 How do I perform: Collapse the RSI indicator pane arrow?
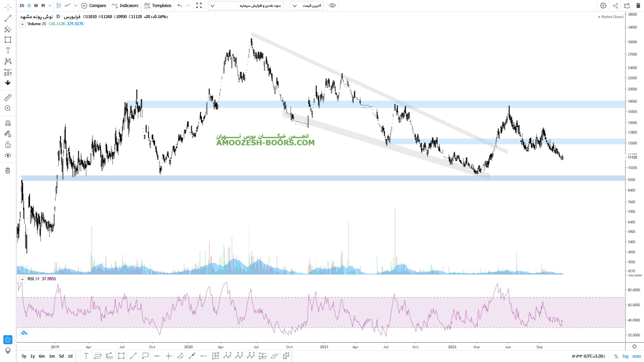(x=22, y=279)
